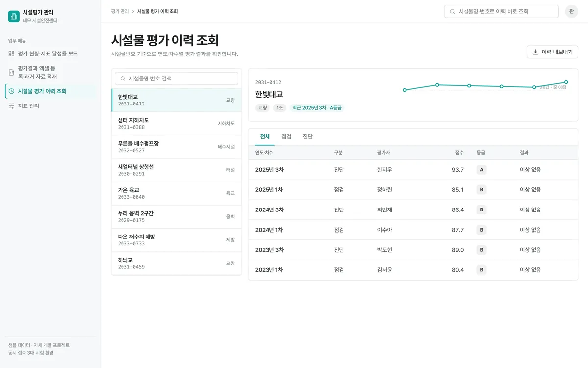588x368 pixels.
Task: Click evaluator 박도현
Action: pyautogui.click(x=384, y=250)
